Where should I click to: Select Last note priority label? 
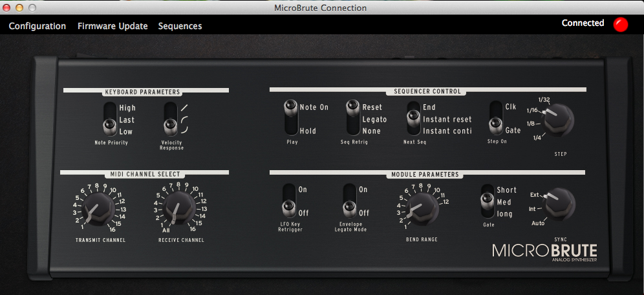click(x=127, y=120)
